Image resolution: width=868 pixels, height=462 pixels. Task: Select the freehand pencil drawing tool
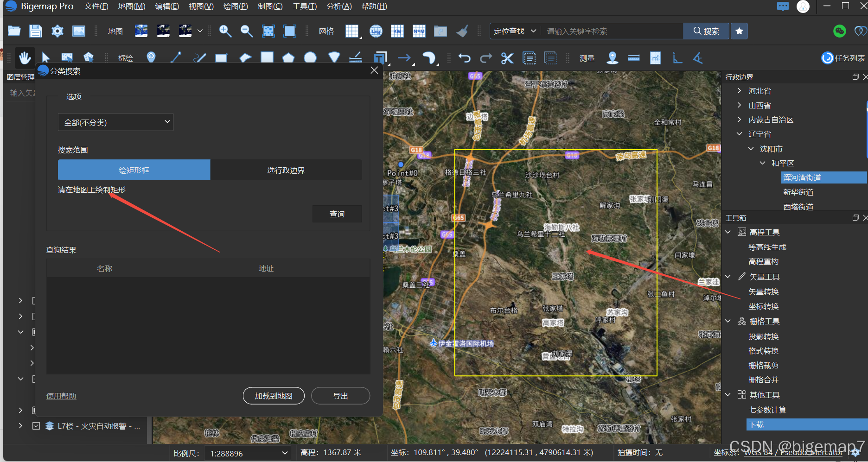[x=200, y=57]
